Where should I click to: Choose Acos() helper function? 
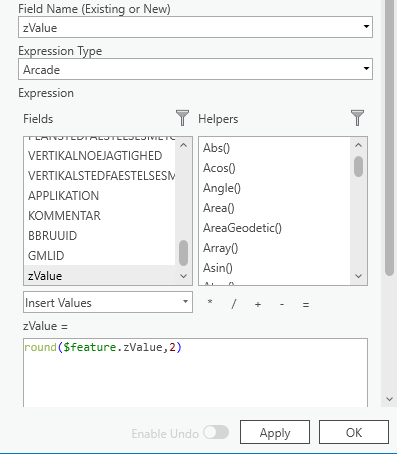[275, 168]
